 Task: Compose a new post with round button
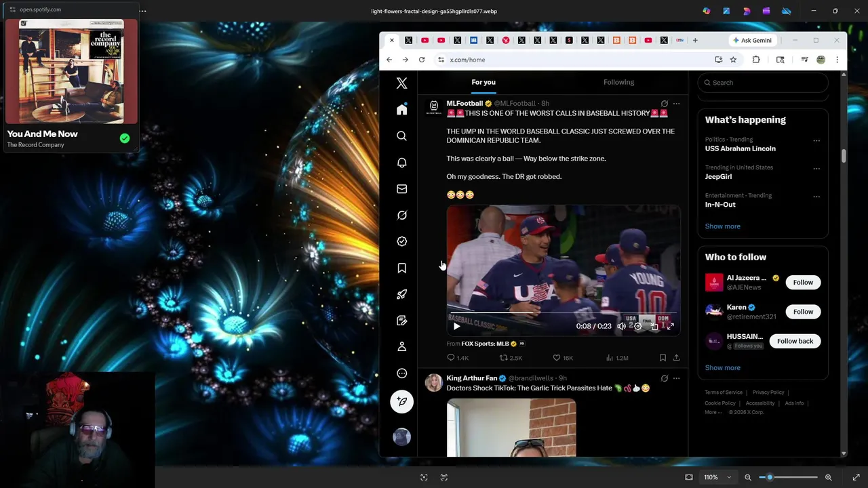401,401
